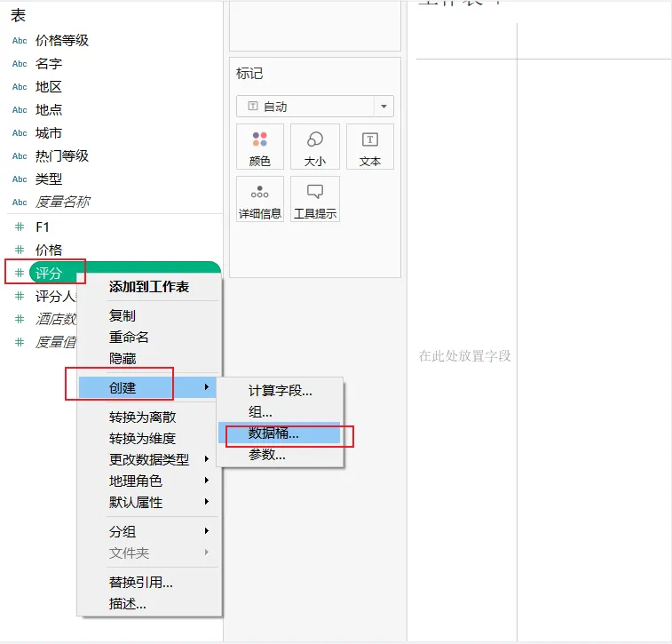Click the 文本 text mark button
Image resolution: width=672 pixels, height=644 pixels.
coord(370,147)
